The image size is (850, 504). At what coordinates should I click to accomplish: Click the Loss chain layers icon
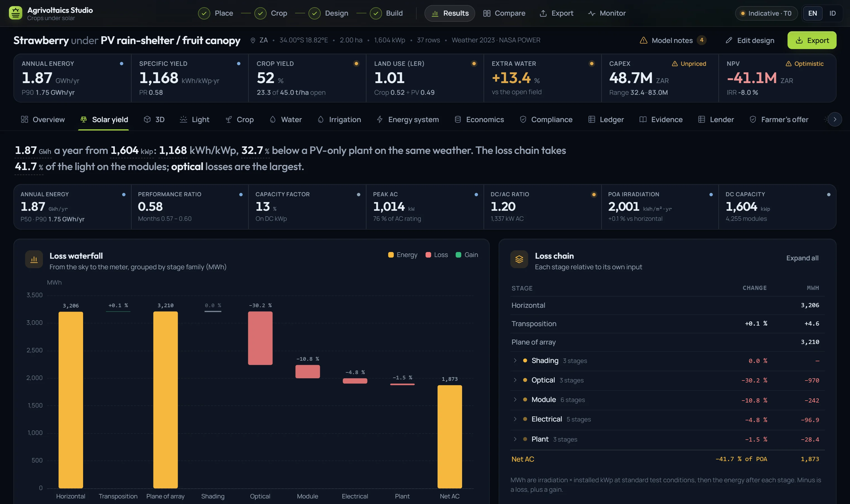click(519, 260)
